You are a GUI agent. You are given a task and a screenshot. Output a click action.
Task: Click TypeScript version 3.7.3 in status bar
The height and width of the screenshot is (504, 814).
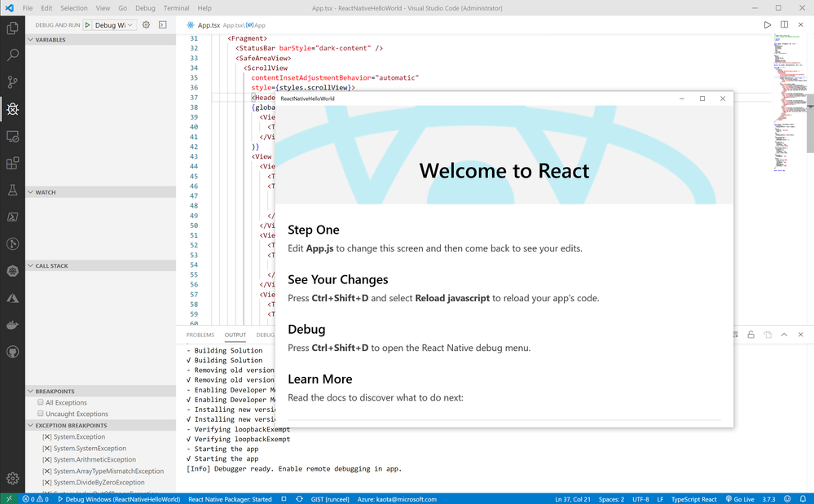[769, 499]
